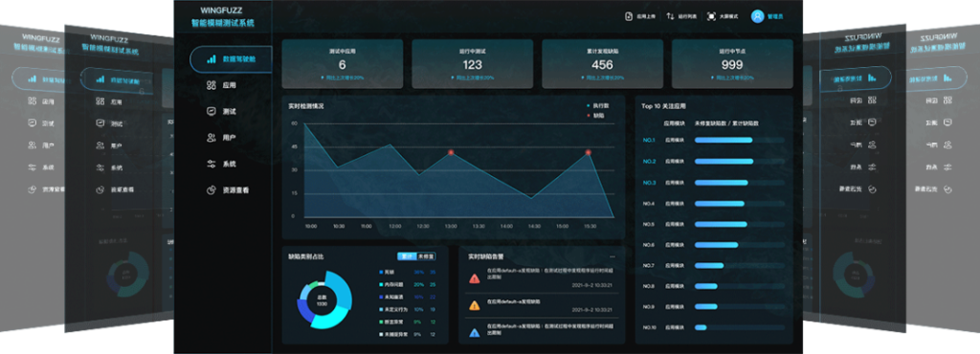
Task: Click 应用模块 text in NO.7 row
Action: [x=674, y=265]
